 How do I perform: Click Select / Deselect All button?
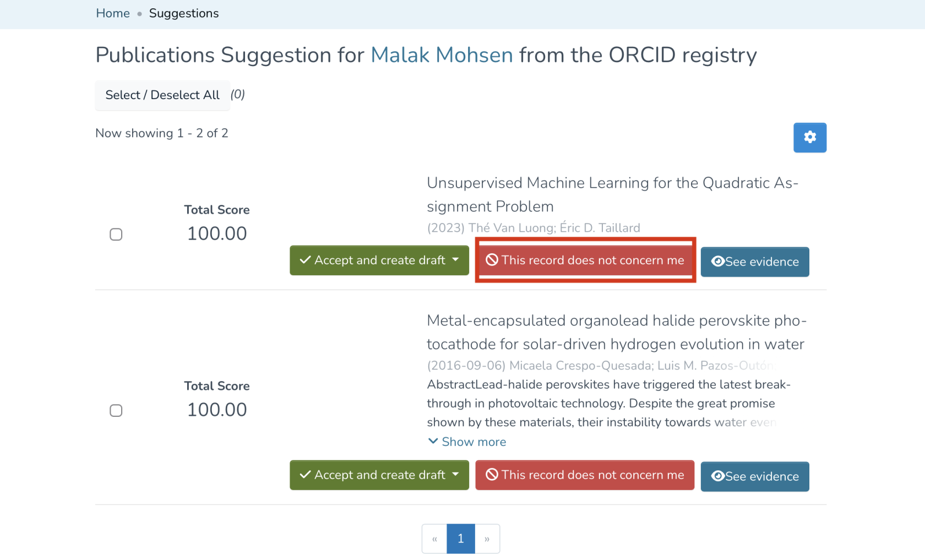tap(162, 95)
